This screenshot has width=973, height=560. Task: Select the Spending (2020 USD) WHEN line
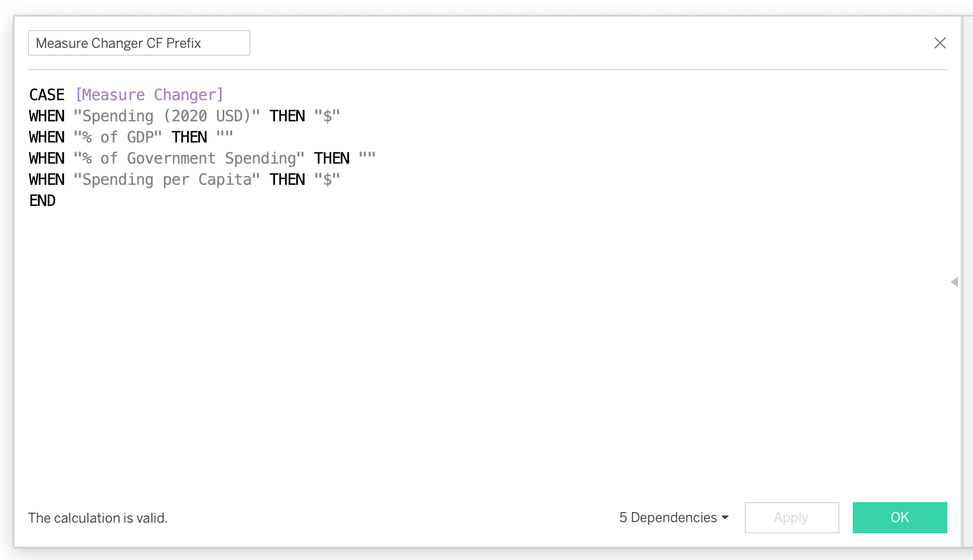167,116
